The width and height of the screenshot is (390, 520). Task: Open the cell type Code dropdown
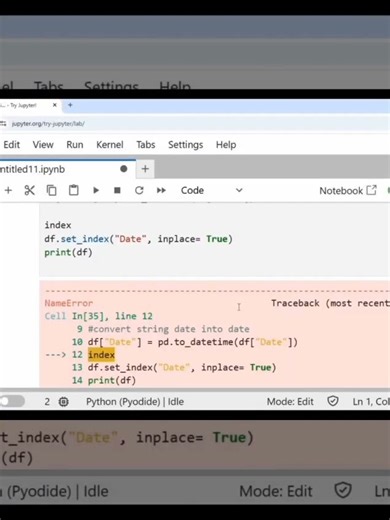[x=211, y=190]
